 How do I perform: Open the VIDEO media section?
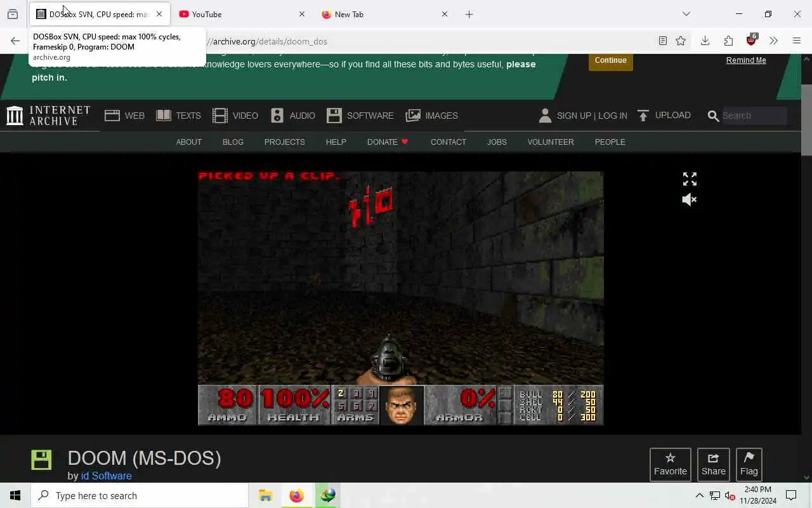click(235, 116)
